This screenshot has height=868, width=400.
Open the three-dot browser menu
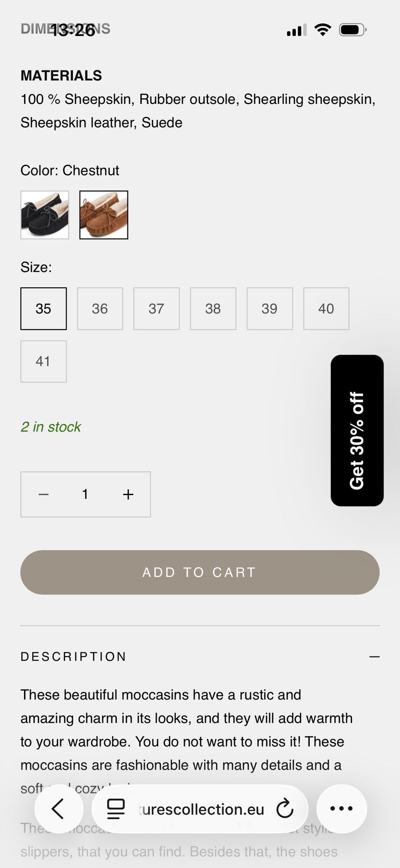342,809
